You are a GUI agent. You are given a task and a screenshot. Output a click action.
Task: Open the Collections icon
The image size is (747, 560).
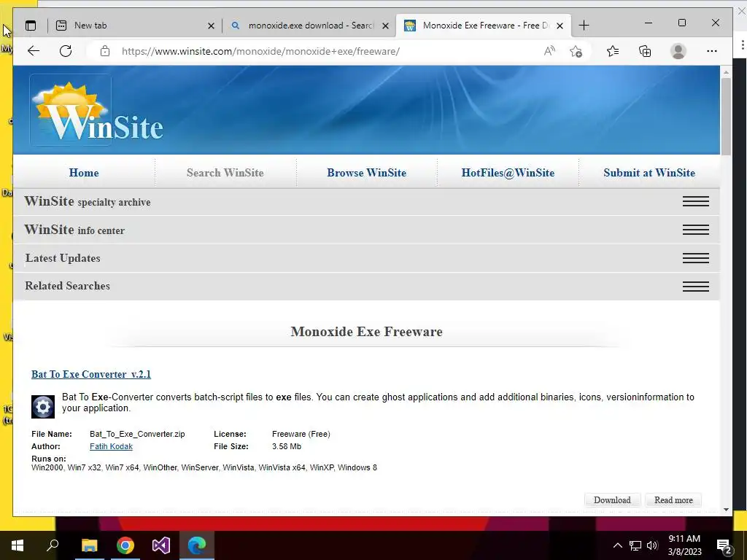(x=645, y=51)
